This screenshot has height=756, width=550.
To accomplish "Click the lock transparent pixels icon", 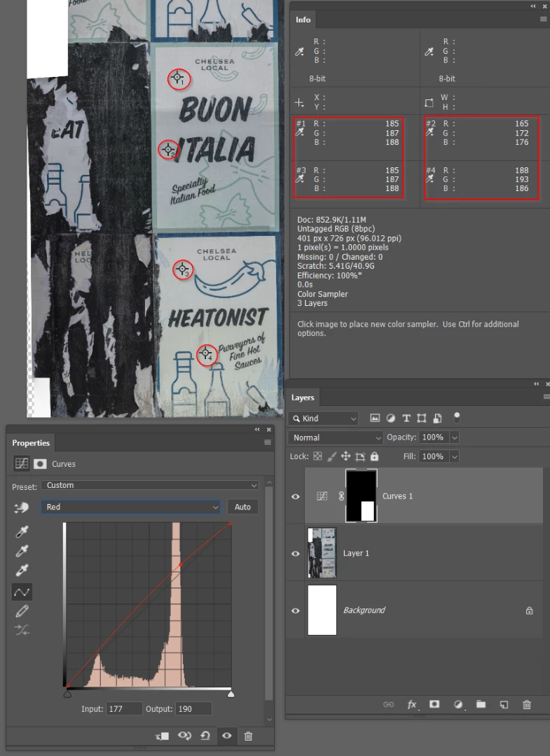I will (x=317, y=456).
